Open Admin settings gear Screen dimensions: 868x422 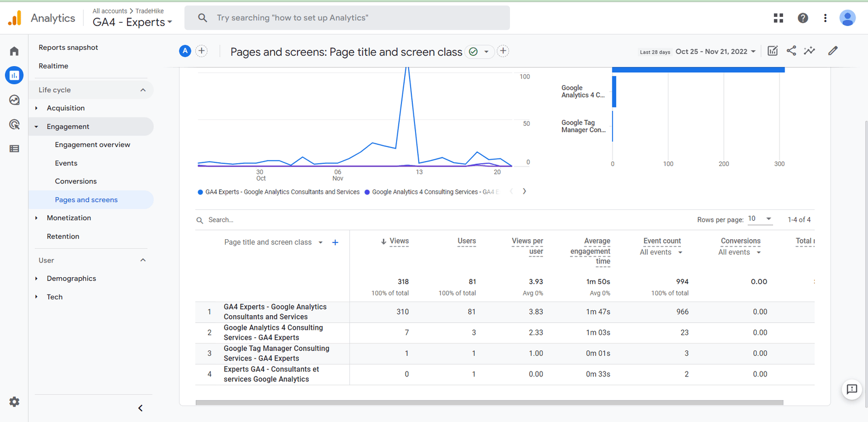click(14, 402)
